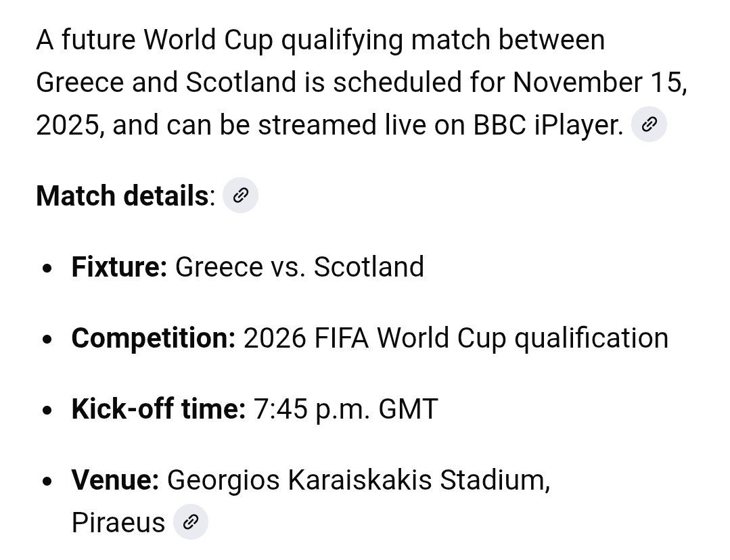Click the bold Kick-off time label
Viewport: 730px width, 560px height.
point(158,409)
